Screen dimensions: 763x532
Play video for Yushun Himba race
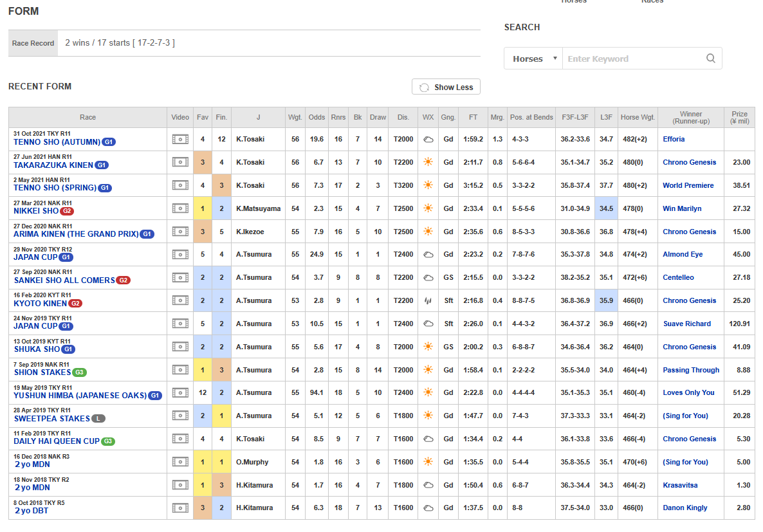pos(180,392)
